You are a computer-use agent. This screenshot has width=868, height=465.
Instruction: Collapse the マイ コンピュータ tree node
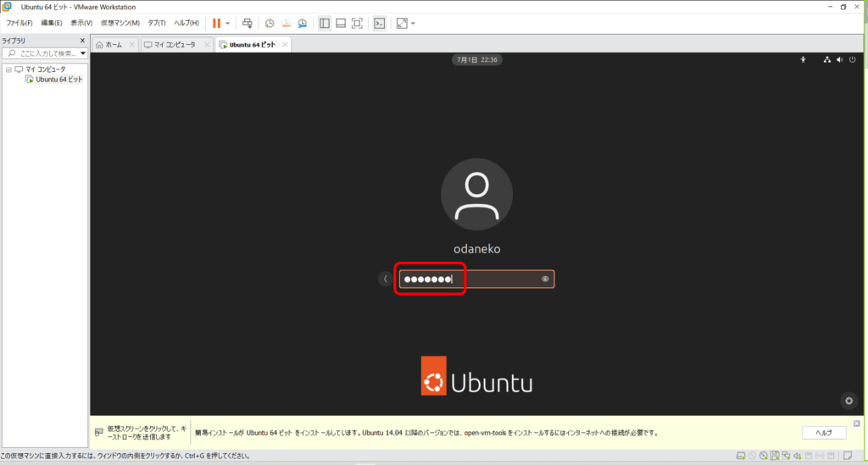click(8, 69)
